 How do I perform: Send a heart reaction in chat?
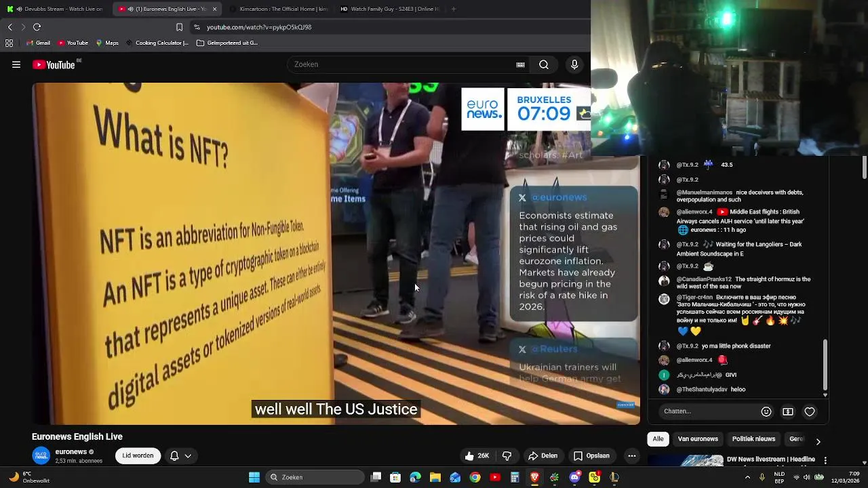(810, 411)
